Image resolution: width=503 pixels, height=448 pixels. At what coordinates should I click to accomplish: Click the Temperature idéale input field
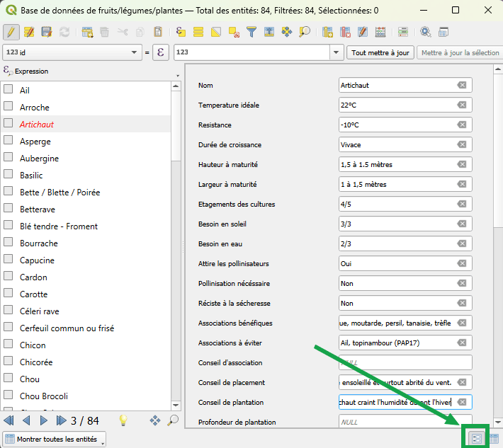[x=405, y=105]
